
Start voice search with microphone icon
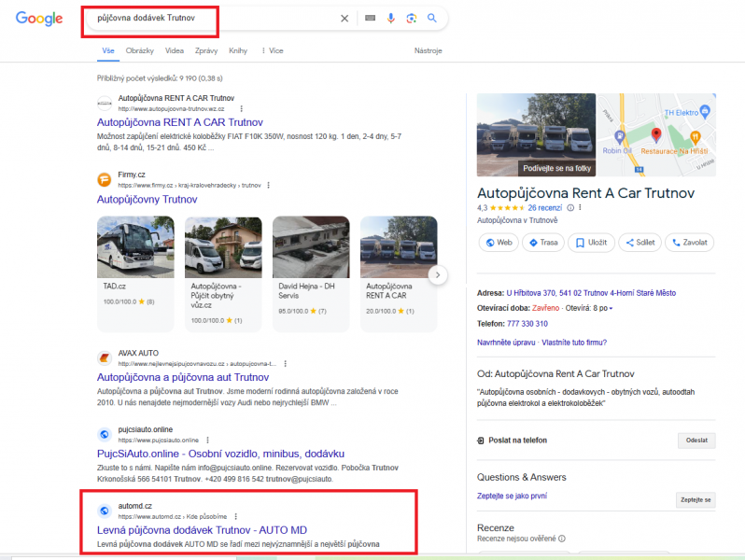tap(390, 18)
